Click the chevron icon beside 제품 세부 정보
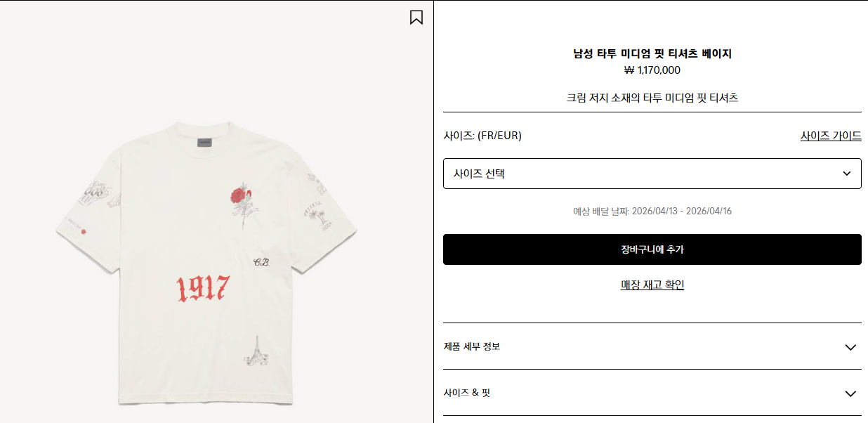This screenshot has width=868, height=423. tap(850, 347)
